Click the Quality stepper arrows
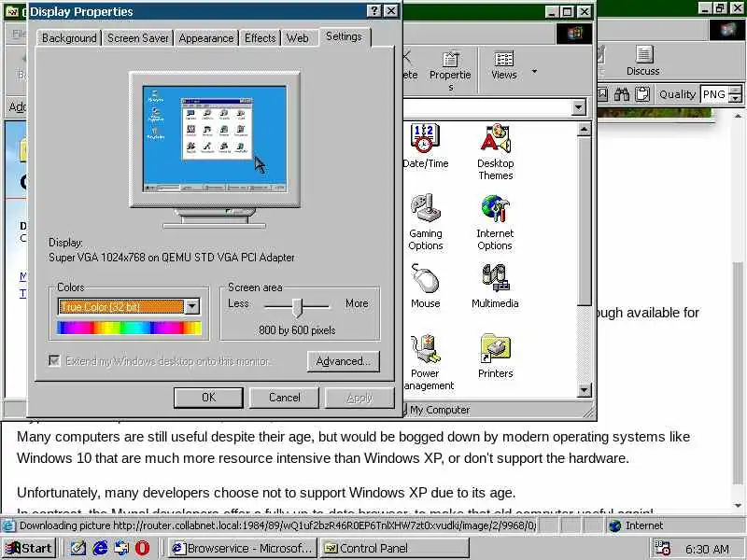 click(x=736, y=94)
